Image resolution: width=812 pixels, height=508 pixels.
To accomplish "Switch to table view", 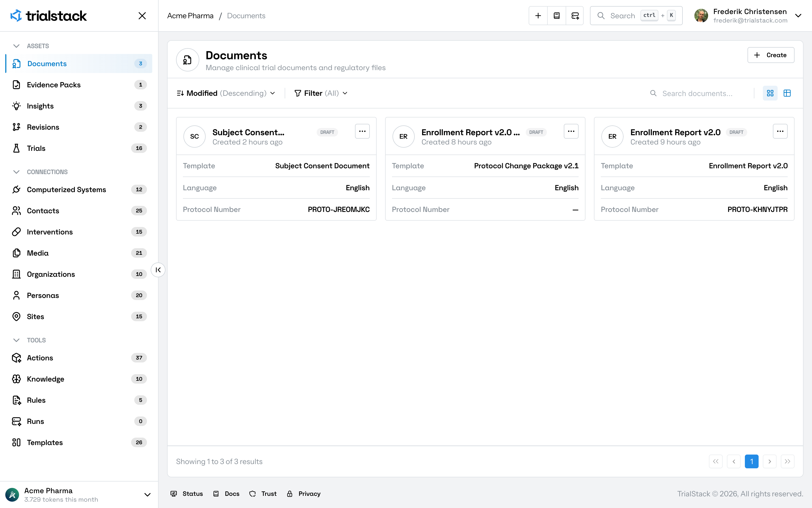I will pos(787,93).
